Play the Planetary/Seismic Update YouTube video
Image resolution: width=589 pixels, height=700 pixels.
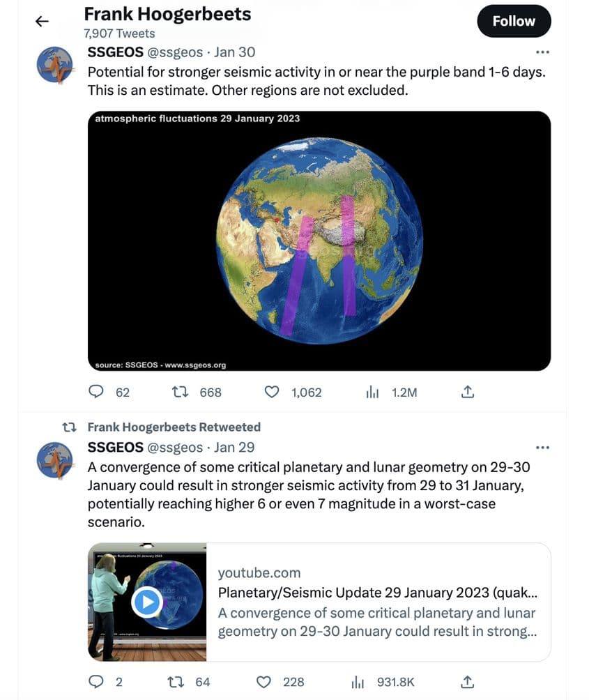click(x=146, y=601)
